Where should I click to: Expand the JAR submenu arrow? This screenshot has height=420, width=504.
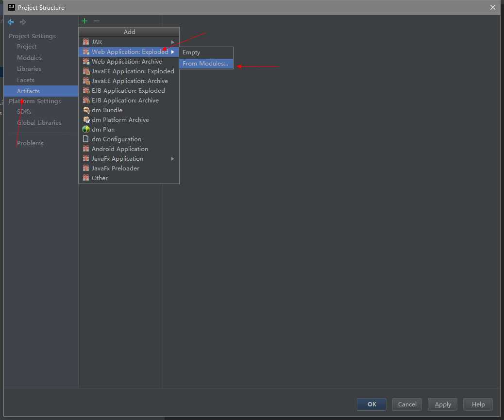(172, 42)
